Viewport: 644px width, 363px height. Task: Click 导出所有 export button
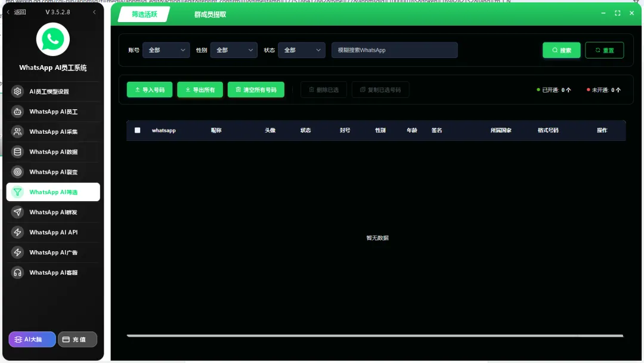point(200,90)
